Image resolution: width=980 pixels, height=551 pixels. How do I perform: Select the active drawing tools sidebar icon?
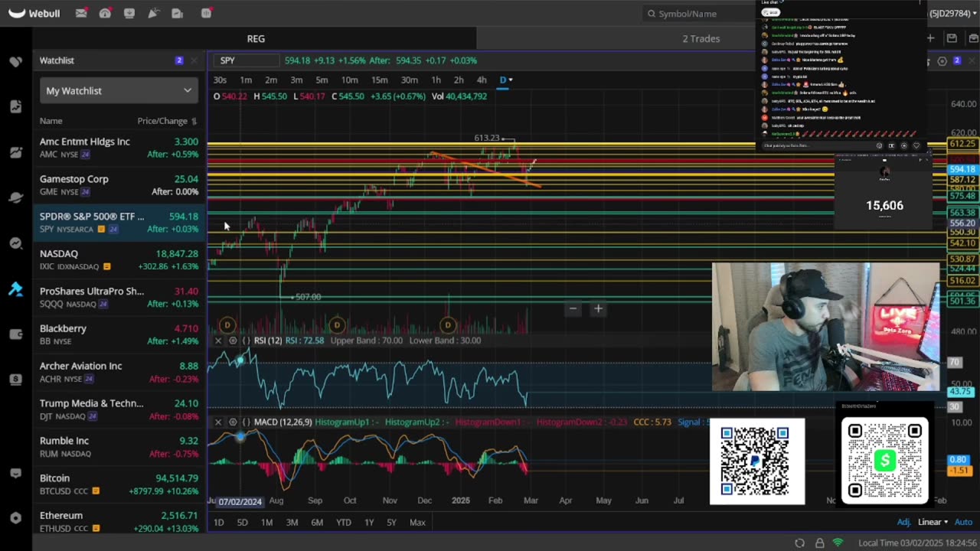coord(15,289)
